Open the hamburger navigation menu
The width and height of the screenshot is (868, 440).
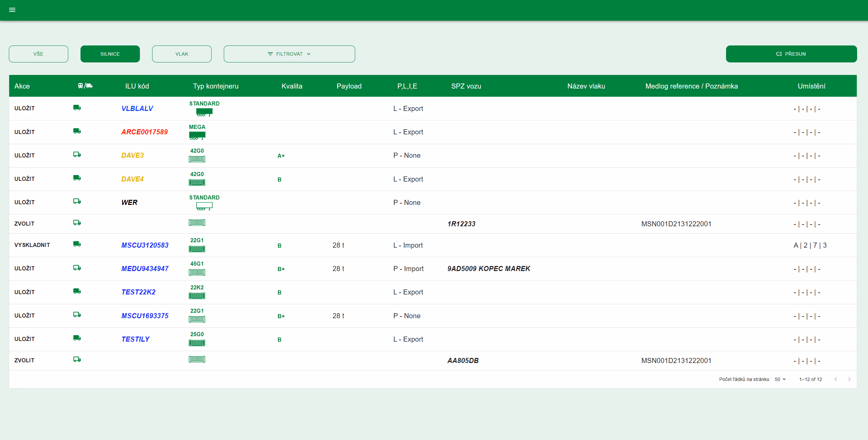12,10
